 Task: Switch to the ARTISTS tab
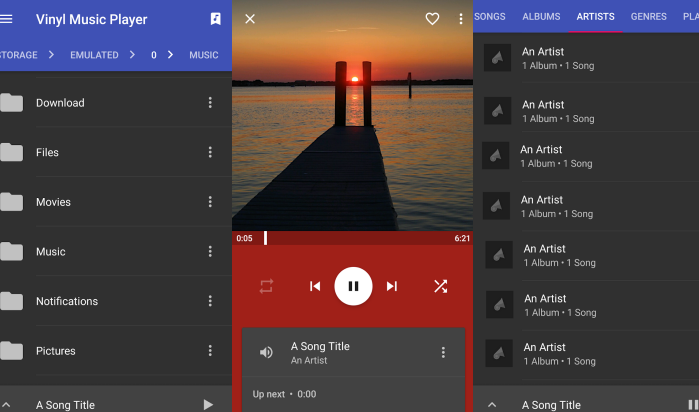click(595, 16)
